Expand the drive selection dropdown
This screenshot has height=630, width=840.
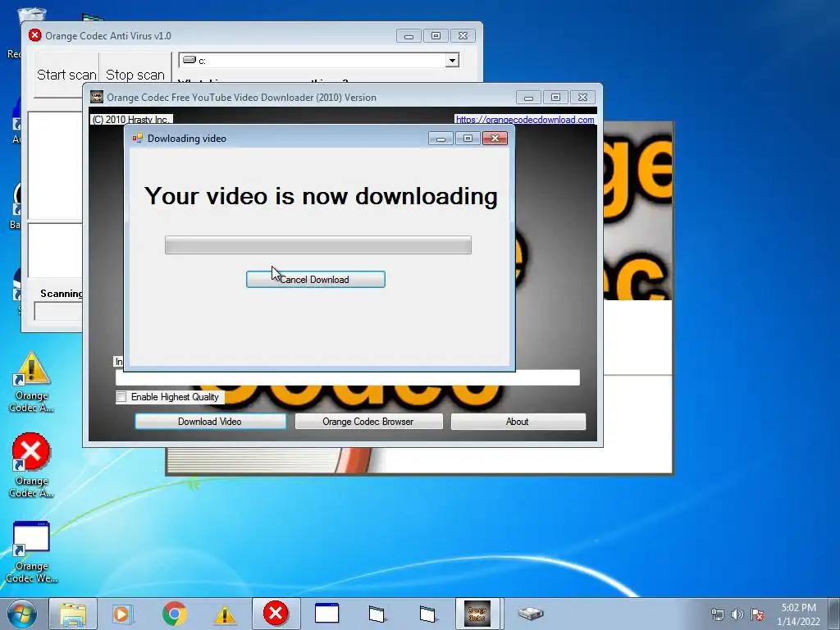[x=452, y=61]
